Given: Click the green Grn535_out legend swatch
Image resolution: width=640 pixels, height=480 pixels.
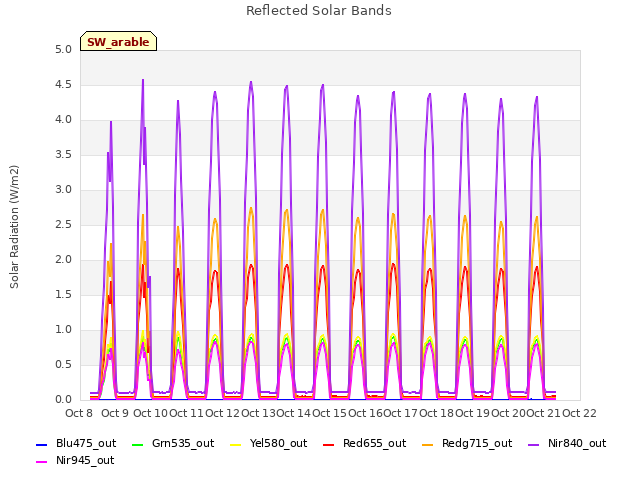Looking at the screenshot, I should 138,444.
